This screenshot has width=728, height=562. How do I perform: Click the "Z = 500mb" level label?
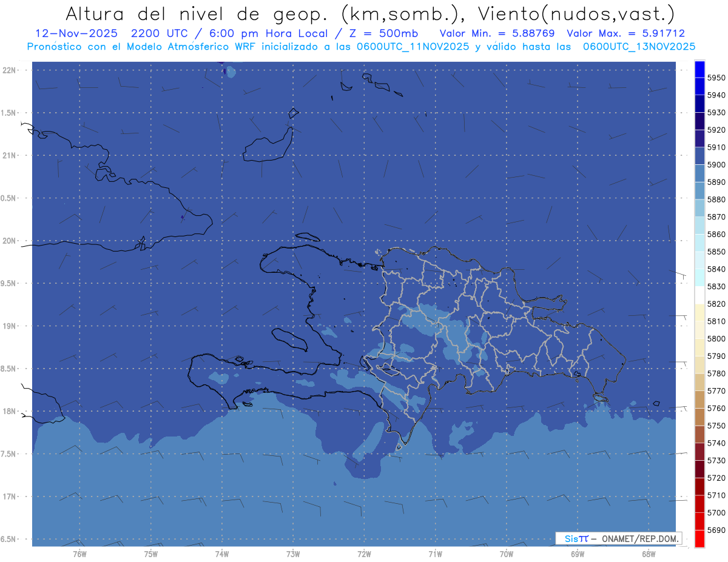(x=383, y=33)
